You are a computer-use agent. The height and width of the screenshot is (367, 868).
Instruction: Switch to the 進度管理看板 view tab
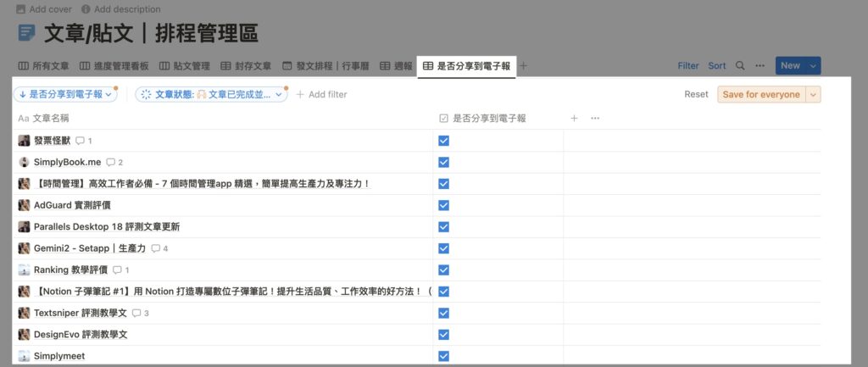pyautogui.click(x=114, y=66)
